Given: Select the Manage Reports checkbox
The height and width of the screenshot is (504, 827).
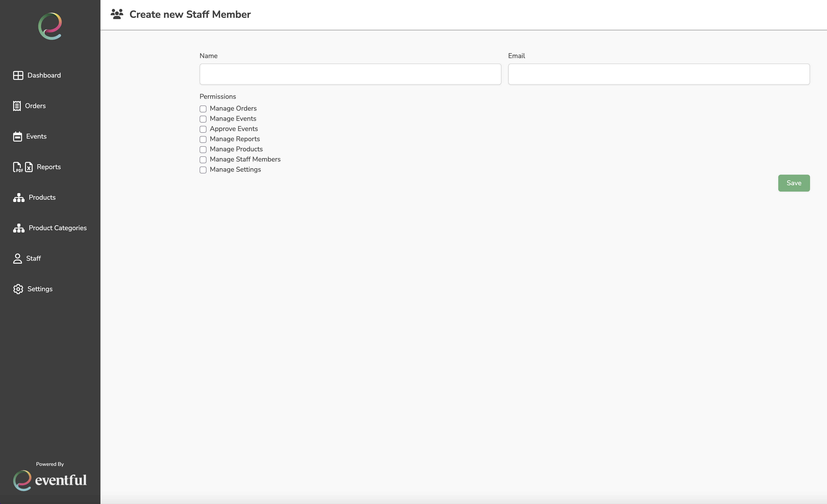Looking at the screenshot, I should (x=203, y=140).
